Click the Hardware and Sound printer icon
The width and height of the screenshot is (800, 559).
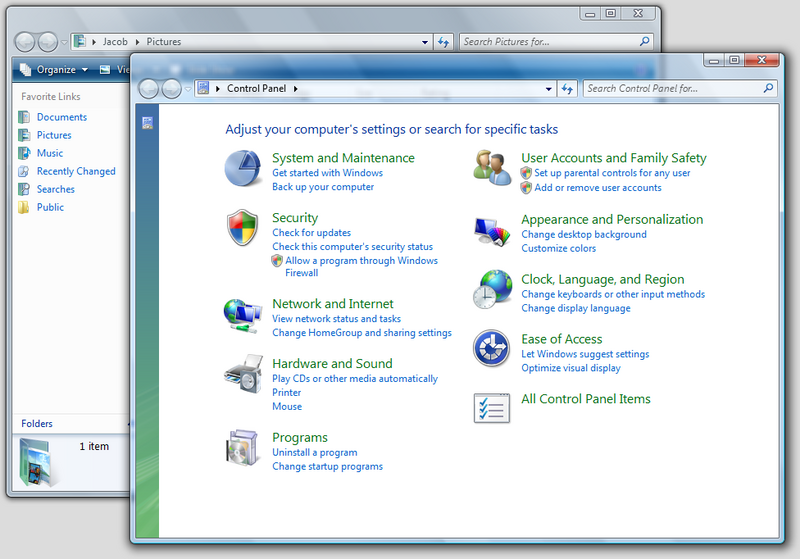pos(243,374)
